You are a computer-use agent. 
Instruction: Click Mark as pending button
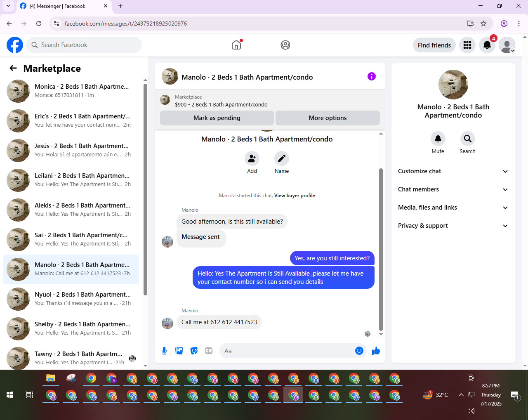(x=217, y=118)
